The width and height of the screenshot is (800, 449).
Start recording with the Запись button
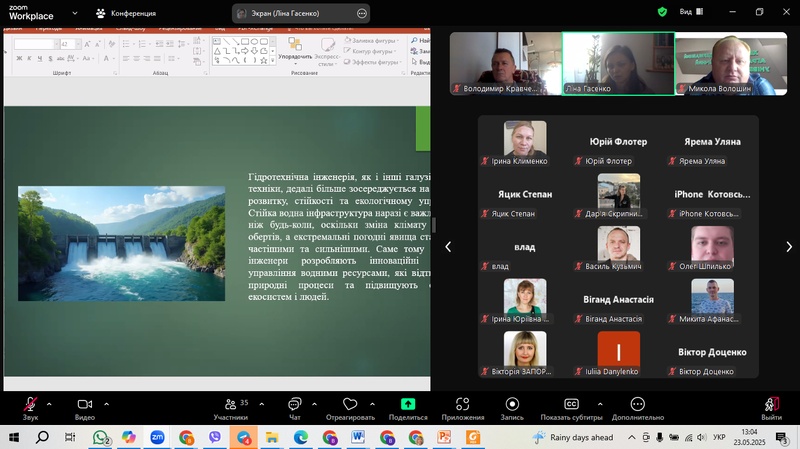pyautogui.click(x=512, y=409)
